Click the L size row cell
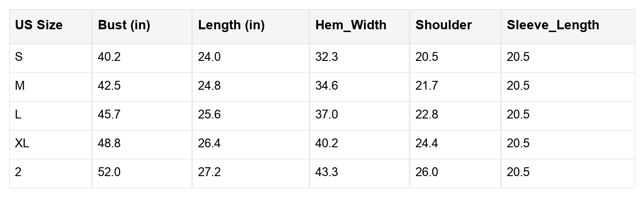 pyautogui.click(x=18, y=115)
